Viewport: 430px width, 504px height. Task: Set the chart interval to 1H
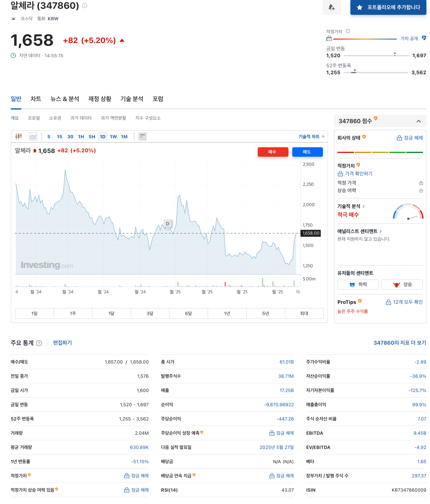tap(81, 137)
